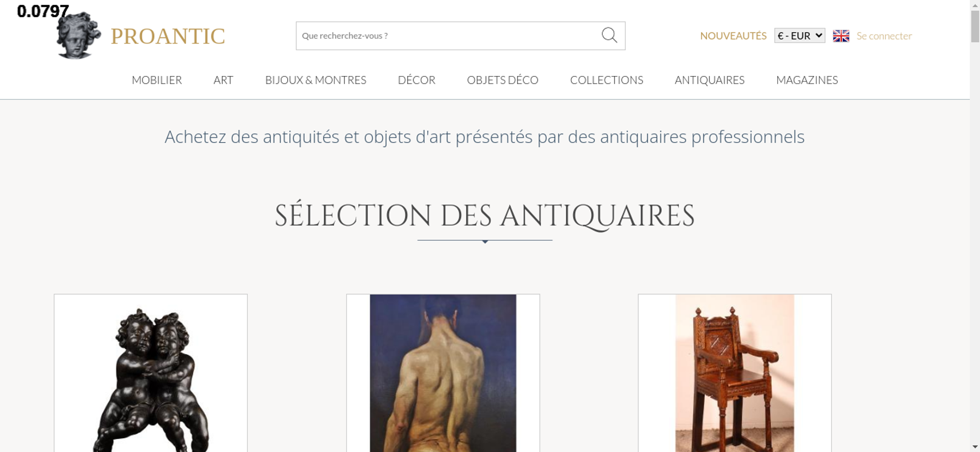This screenshot has height=452, width=980.
Task: Click the Proantic cherub head logo
Action: (x=78, y=35)
